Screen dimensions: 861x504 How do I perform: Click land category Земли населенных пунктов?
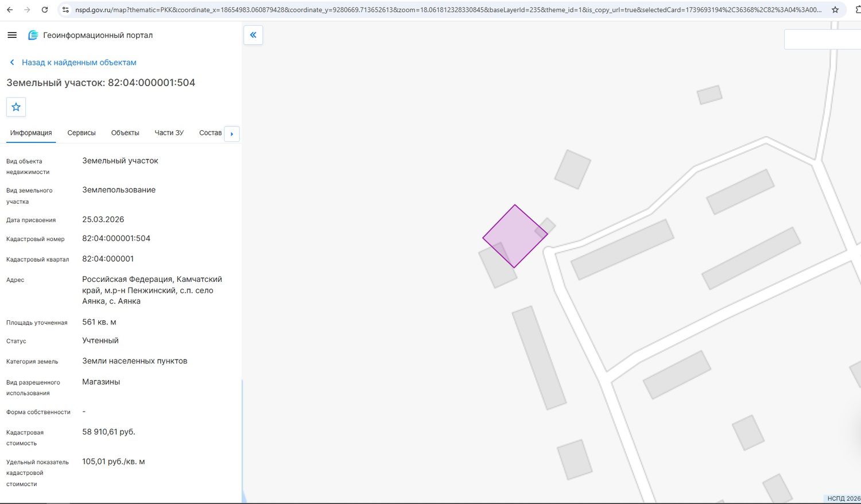(x=135, y=361)
